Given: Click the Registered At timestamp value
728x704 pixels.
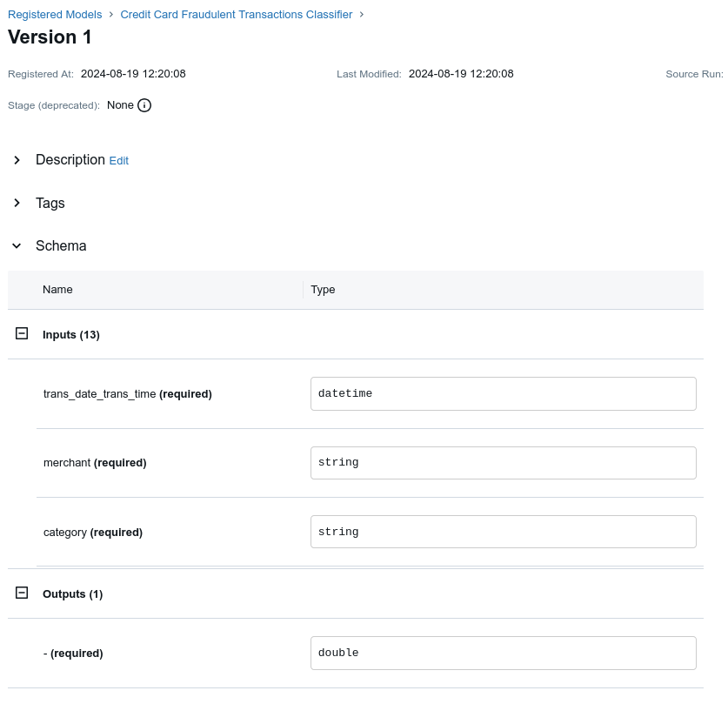Looking at the screenshot, I should tap(133, 74).
